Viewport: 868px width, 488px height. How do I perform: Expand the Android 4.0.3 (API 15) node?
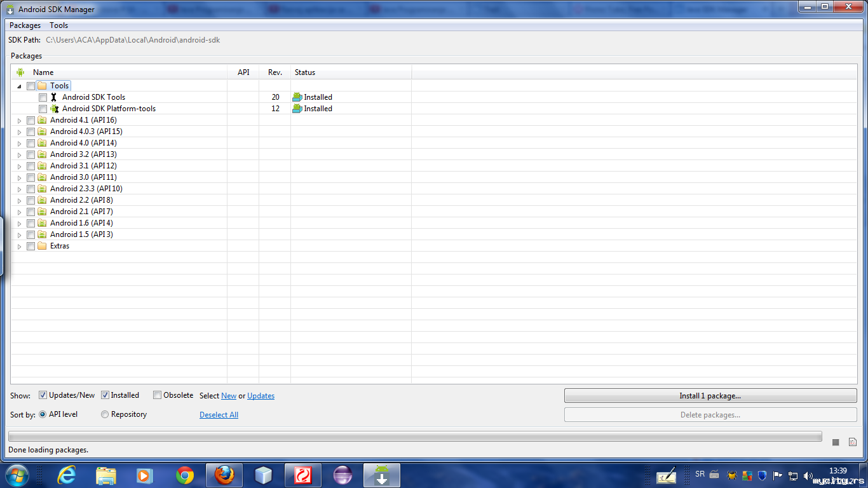pyautogui.click(x=19, y=132)
